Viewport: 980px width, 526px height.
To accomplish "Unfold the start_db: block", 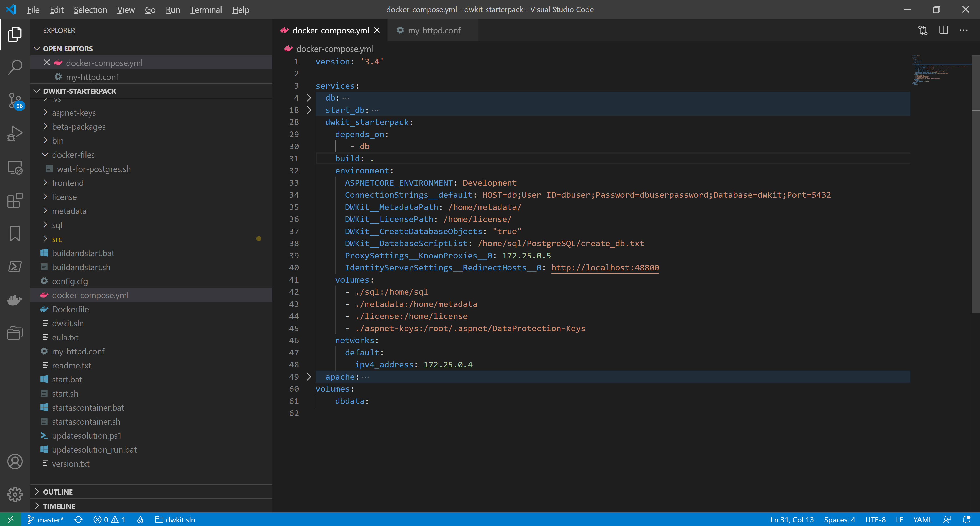I will [x=309, y=110].
